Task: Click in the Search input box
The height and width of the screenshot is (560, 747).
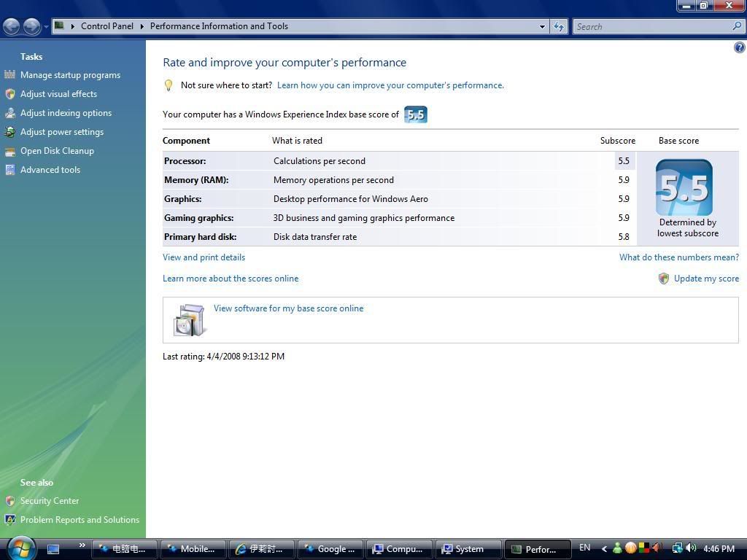Action: [651, 26]
